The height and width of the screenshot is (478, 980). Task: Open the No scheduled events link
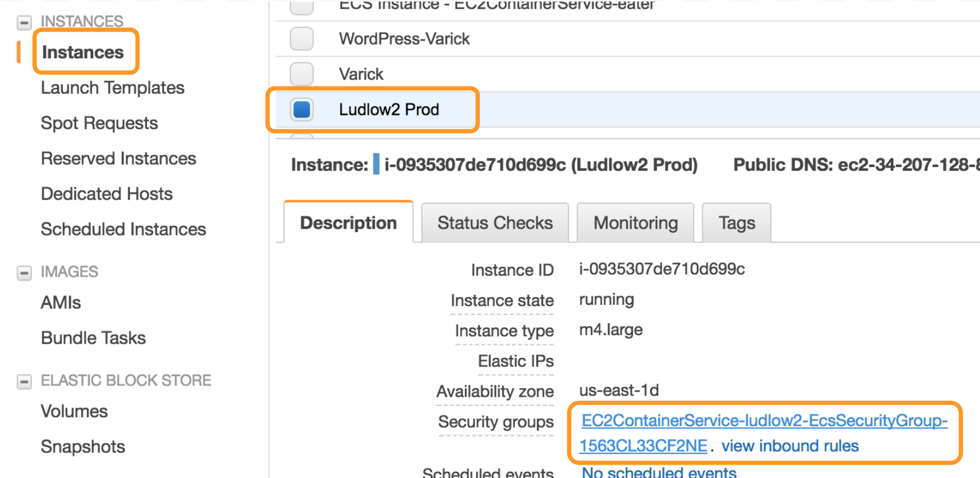click(659, 472)
